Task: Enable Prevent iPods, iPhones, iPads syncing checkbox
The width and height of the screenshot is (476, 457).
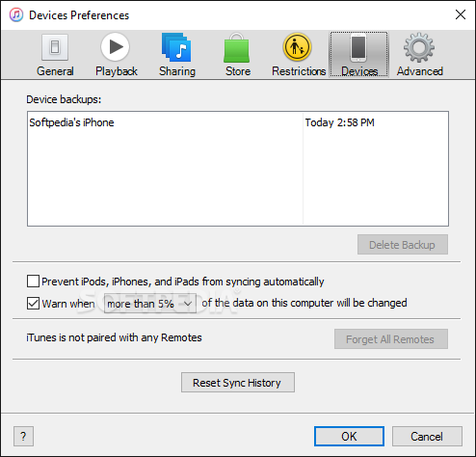Action: [33, 282]
